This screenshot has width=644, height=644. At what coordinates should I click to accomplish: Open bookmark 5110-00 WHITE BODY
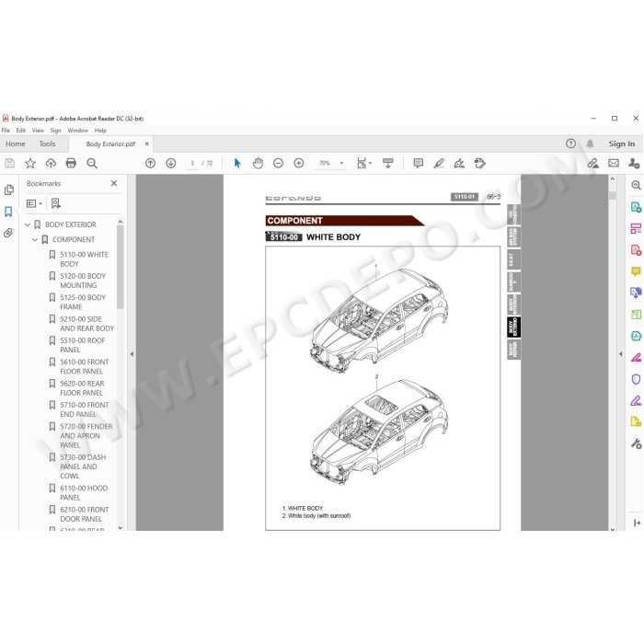84,259
